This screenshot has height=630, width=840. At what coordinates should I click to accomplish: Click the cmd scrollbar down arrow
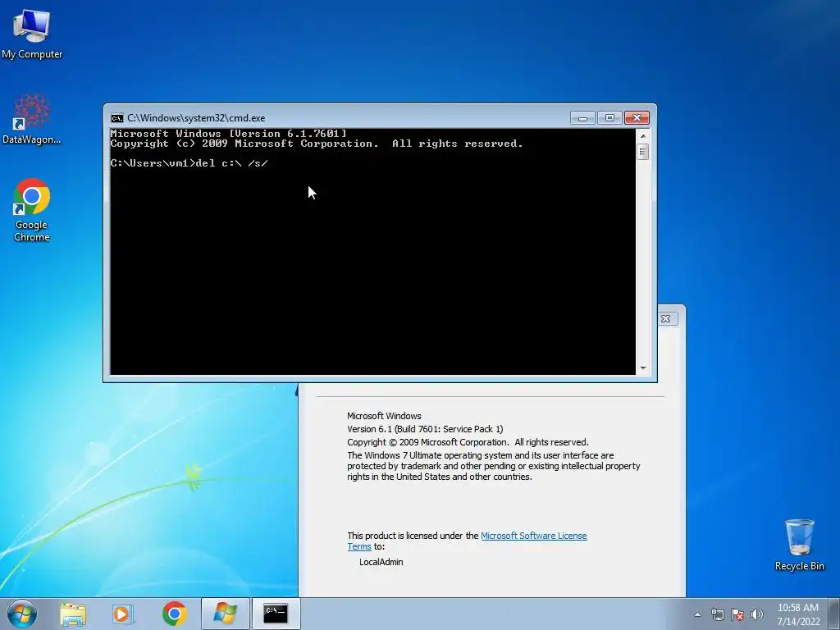coord(643,368)
